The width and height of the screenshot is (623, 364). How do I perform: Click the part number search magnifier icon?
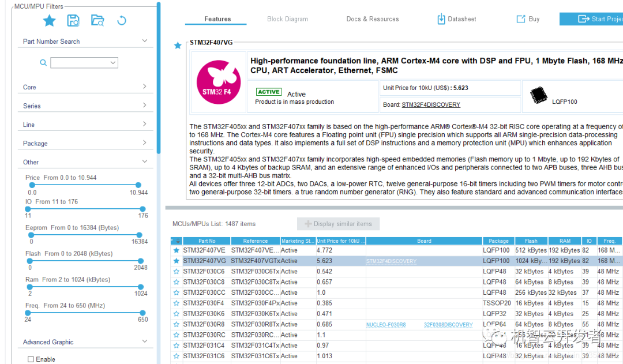[43, 62]
